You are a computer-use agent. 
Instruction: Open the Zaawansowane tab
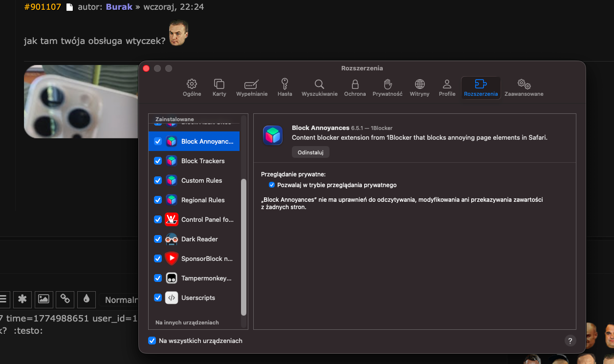click(524, 88)
